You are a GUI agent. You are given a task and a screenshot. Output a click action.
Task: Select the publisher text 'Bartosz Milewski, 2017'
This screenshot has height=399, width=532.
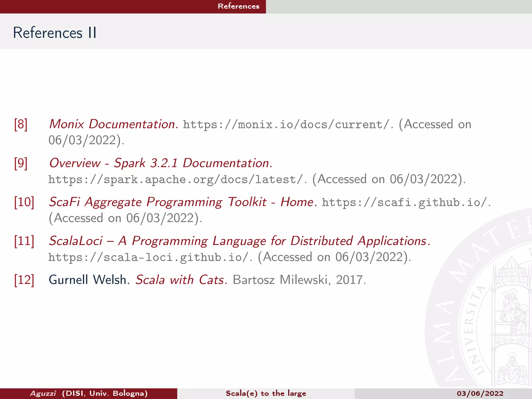297,280
